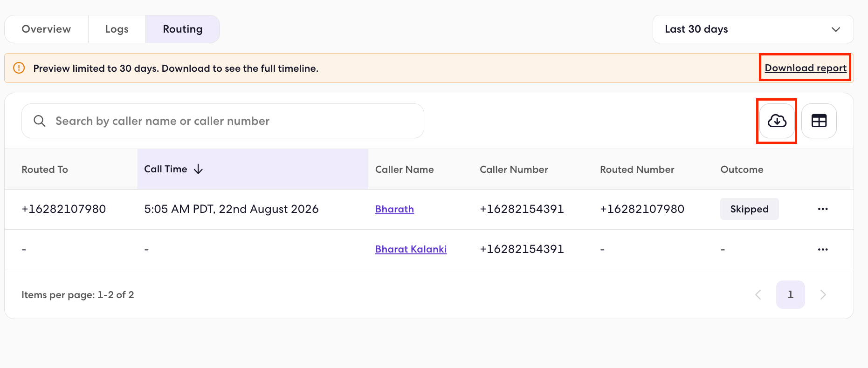The width and height of the screenshot is (868, 368).
Task: Select the Routing tab
Action: [x=183, y=29]
